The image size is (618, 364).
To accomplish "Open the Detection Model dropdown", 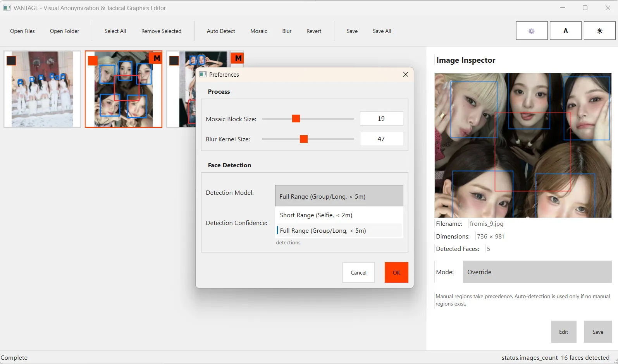I will coord(339,196).
